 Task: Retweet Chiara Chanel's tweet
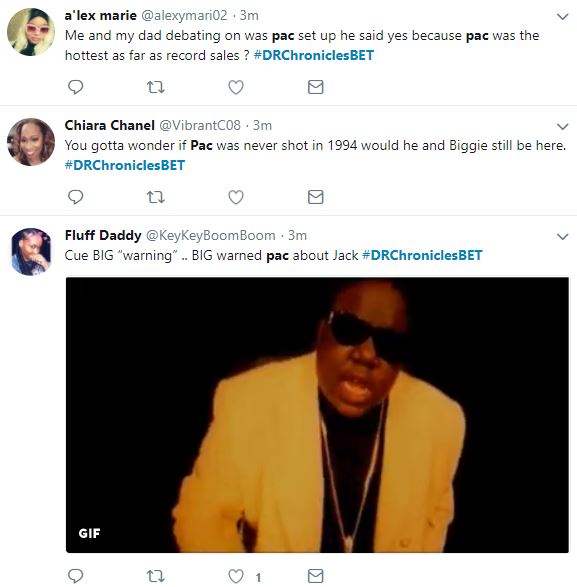coord(155,197)
